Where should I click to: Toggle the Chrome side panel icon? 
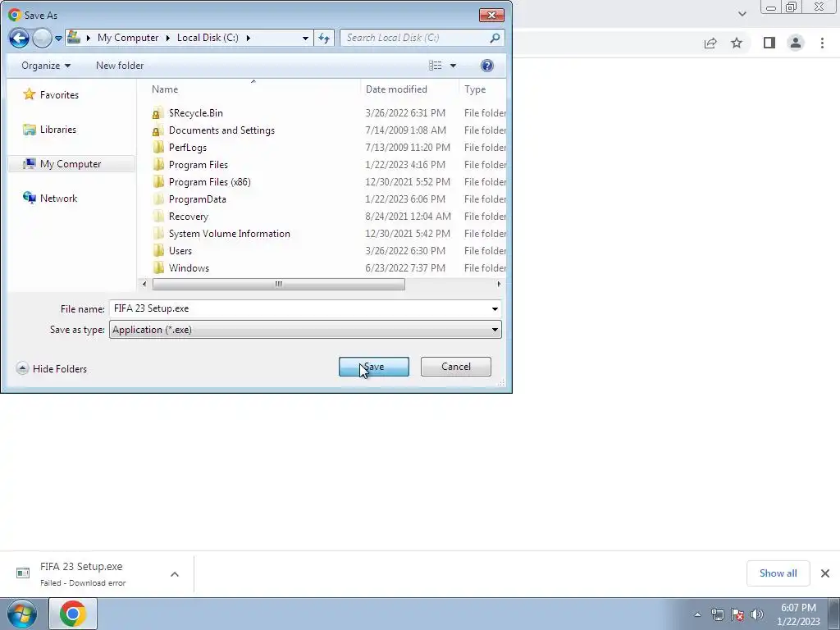coord(769,43)
